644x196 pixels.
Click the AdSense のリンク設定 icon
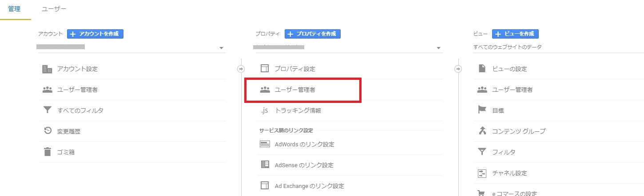pyautogui.click(x=265, y=165)
